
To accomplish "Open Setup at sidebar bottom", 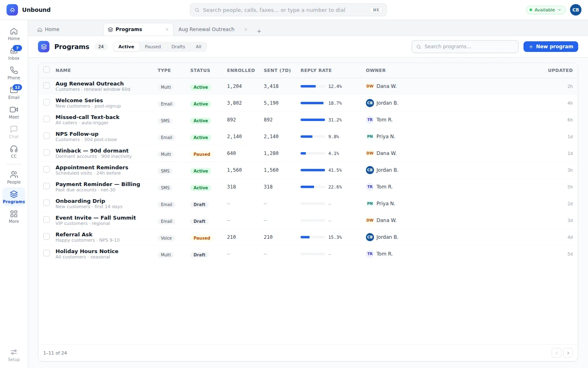I will (14, 355).
